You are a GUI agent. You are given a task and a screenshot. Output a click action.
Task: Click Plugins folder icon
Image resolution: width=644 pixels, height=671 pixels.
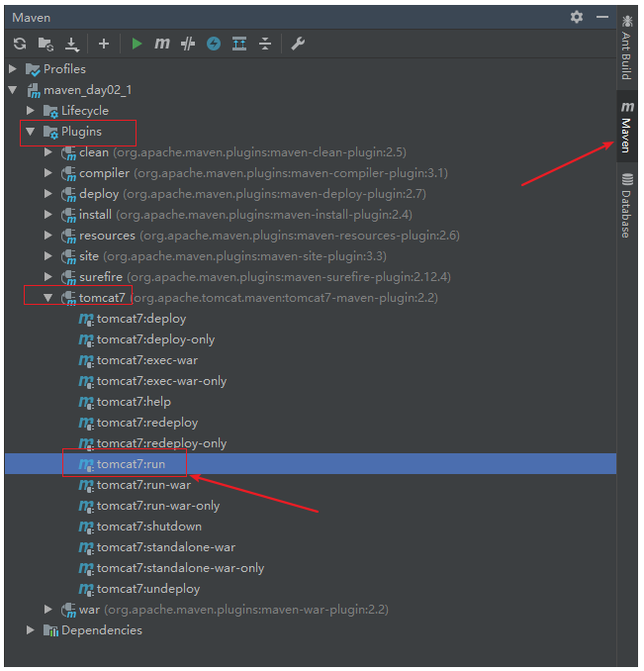[x=50, y=132]
